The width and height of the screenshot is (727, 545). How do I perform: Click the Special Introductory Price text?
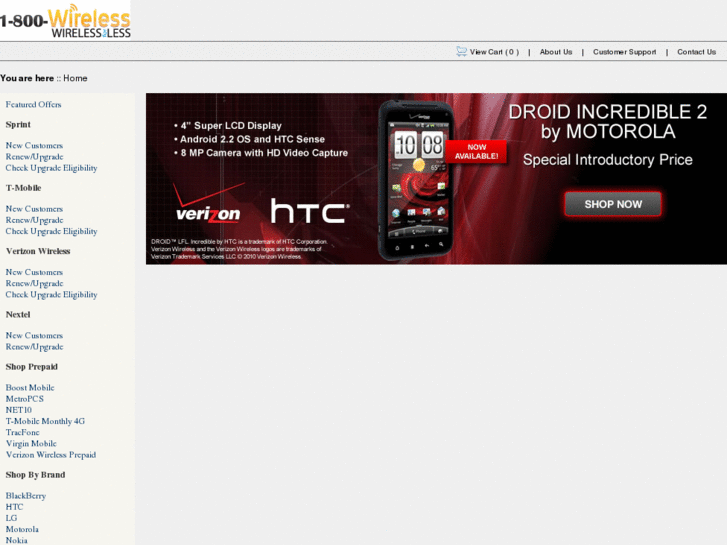coord(608,160)
